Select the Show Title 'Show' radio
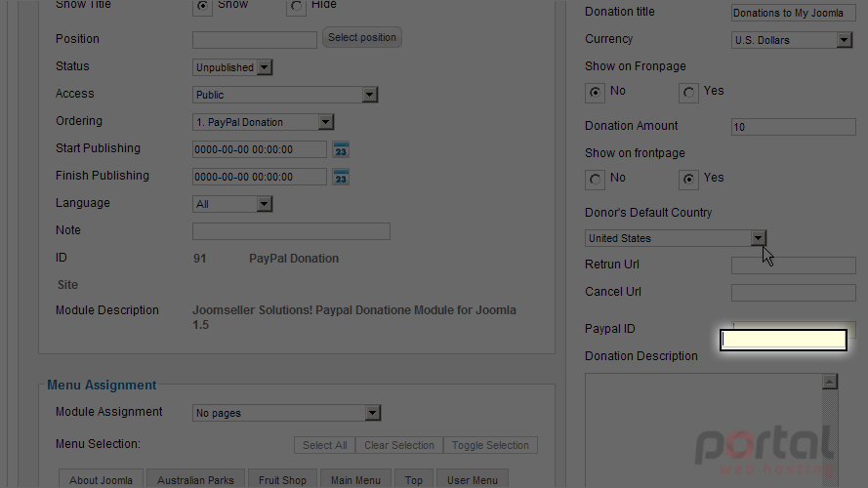The height and width of the screenshot is (488, 868). [203, 6]
